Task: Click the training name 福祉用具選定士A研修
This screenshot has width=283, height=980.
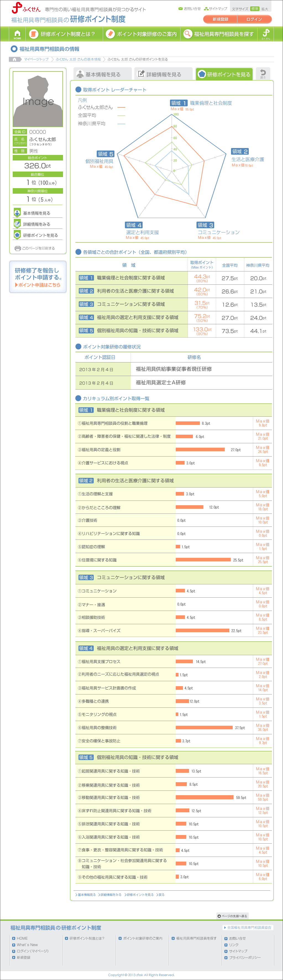Action: click(x=161, y=383)
